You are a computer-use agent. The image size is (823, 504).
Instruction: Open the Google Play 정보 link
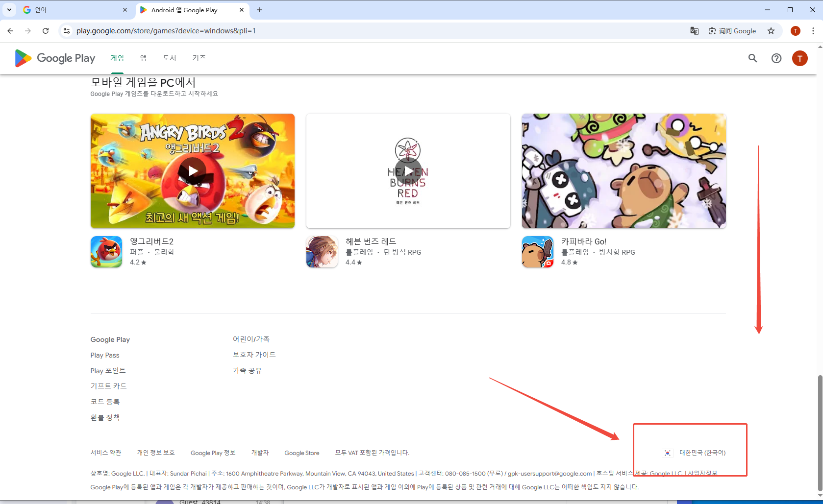[213, 453]
